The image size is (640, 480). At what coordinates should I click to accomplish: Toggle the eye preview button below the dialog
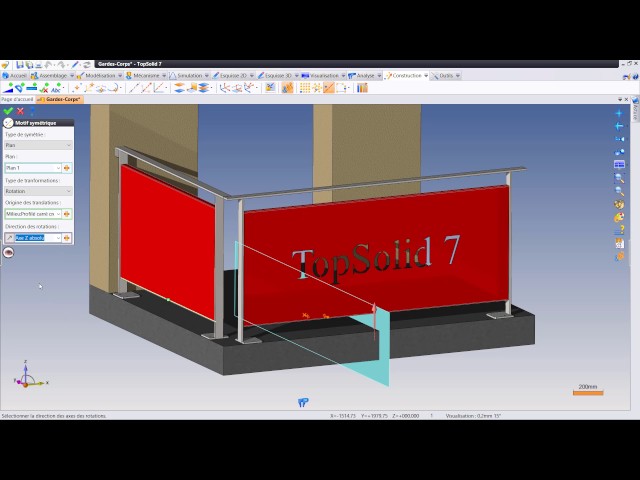8,253
